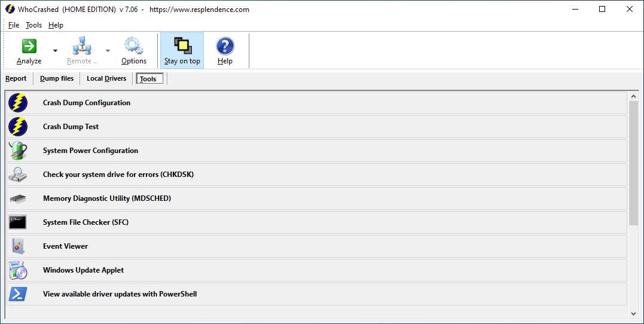Click the scrollbar up arrow

tap(633, 96)
